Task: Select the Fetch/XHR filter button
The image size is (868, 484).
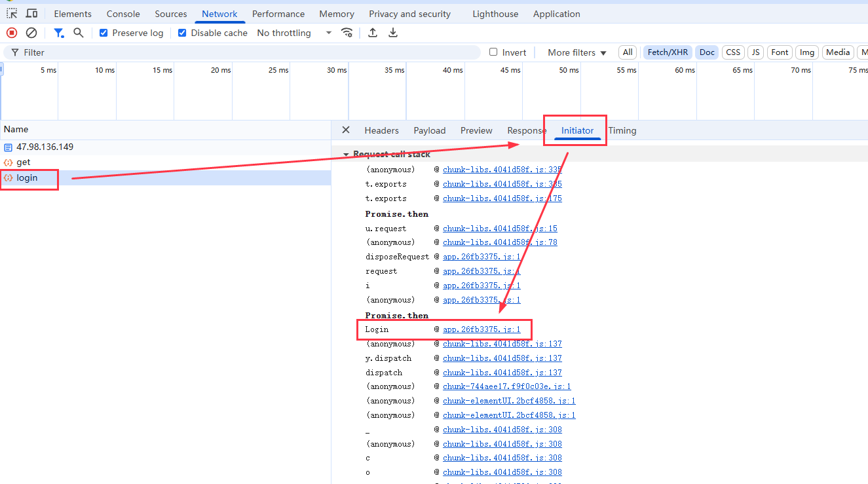Action: [668, 52]
